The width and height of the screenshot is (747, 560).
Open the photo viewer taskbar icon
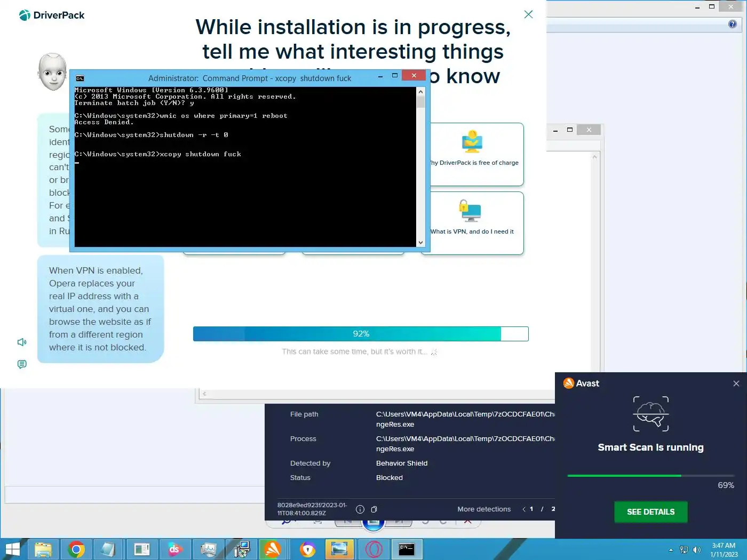(x=339, y=549)
